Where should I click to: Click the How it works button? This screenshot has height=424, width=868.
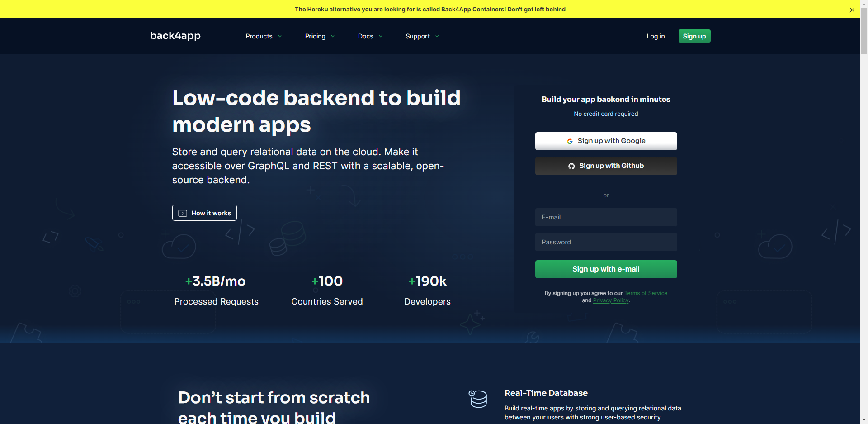click(x=204, y=213)
